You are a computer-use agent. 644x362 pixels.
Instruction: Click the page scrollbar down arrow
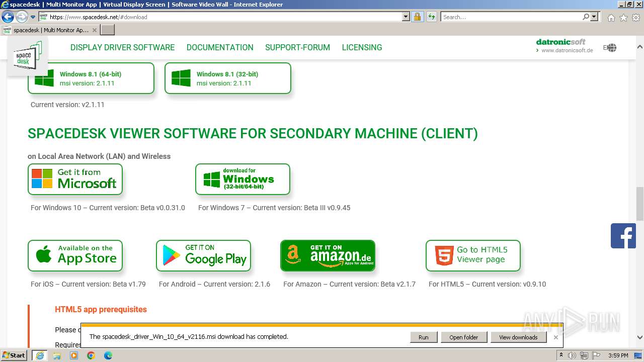[x=639, y=337]
